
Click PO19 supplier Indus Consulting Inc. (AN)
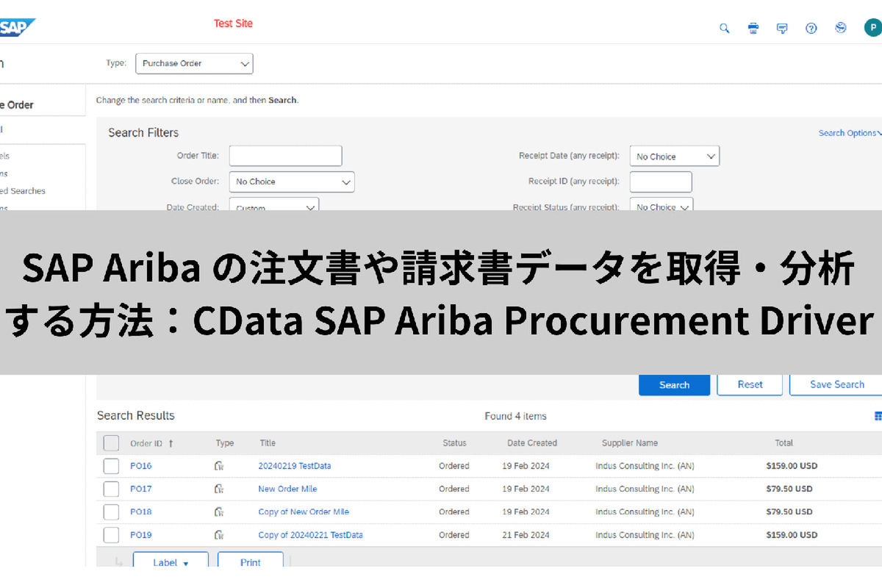(645, 535)
